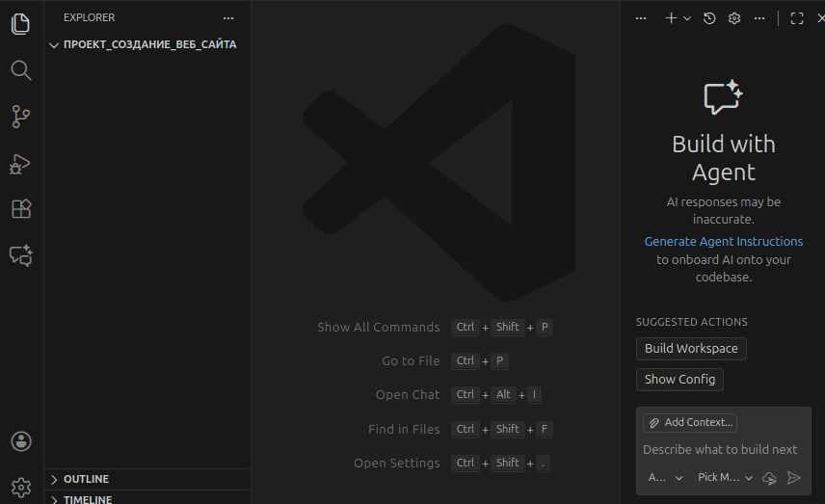Image resolution: width=825 pixels, height=504 pixels.
Task: Maximize the chat panel size
Action: (x=797, y=18)
